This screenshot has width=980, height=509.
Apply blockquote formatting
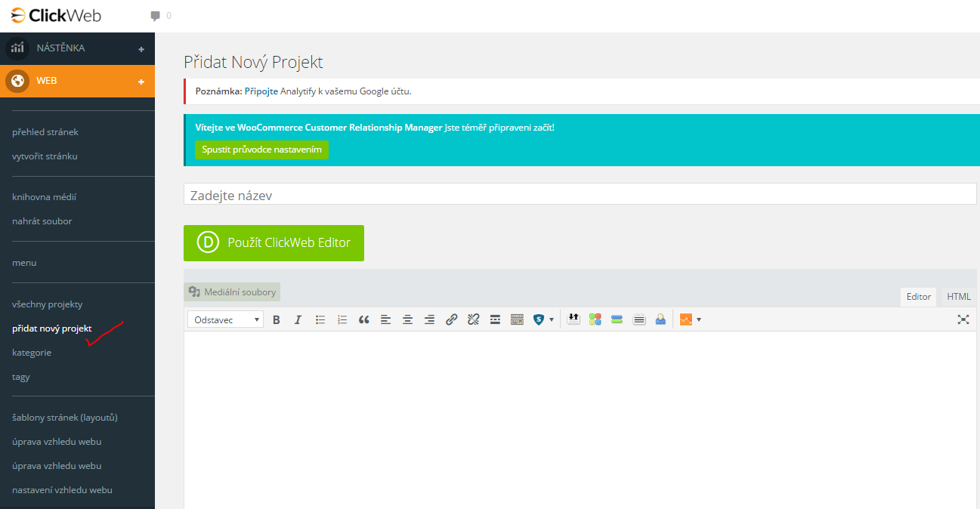(x=363, y=319)
